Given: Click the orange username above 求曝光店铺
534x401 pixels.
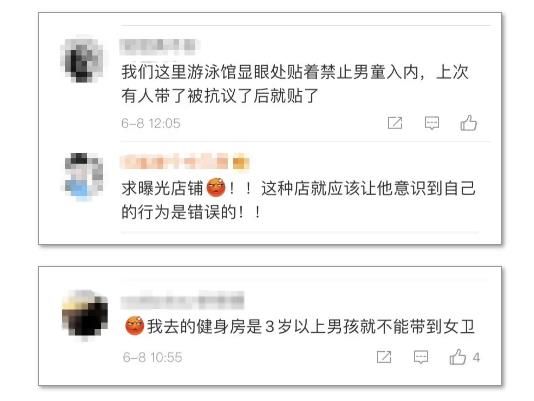Looking at the screenshot, I should click(x=174, y=162).
